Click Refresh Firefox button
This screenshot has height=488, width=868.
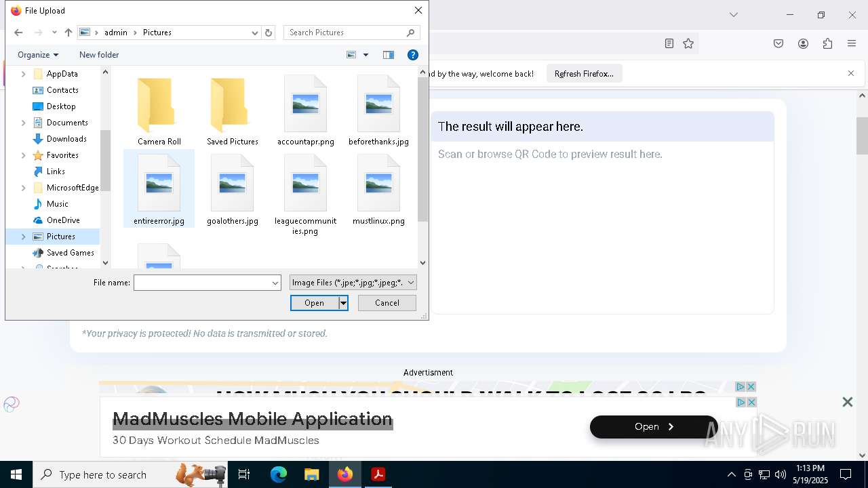pos(584,74)
